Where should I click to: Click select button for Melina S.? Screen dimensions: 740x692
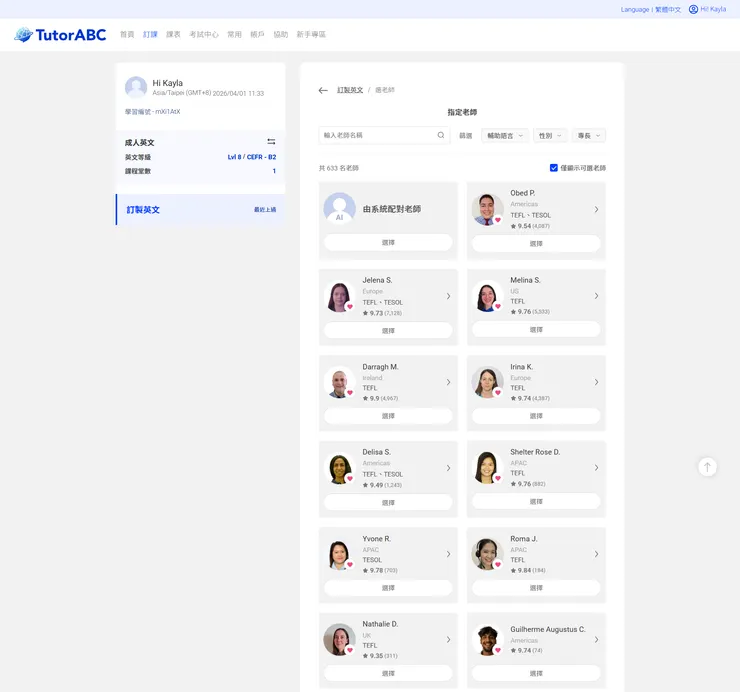point(536,329)
